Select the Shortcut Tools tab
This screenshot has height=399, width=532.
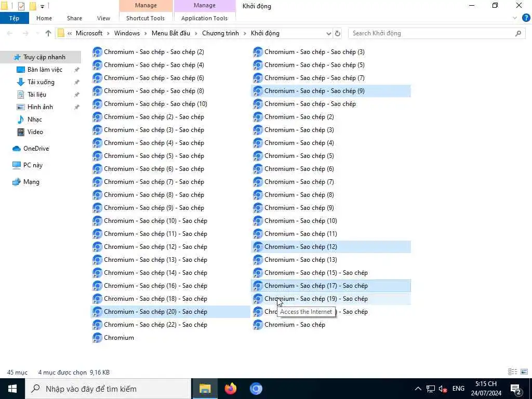point(145,18)
